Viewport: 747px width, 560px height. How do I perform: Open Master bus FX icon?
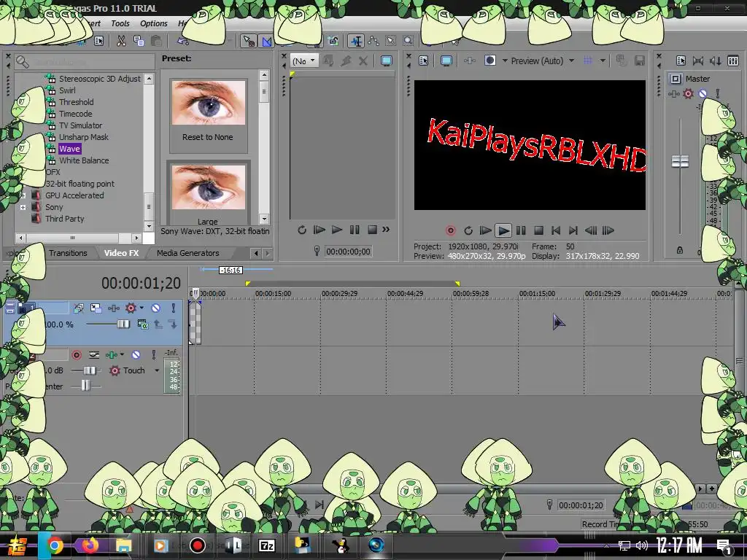673,94
